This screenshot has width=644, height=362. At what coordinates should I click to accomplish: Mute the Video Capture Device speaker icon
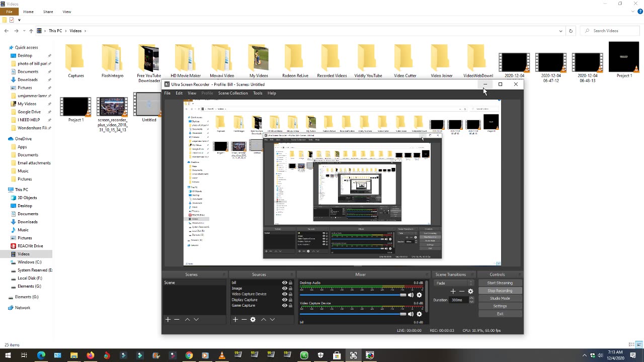[x=411, y=314]
